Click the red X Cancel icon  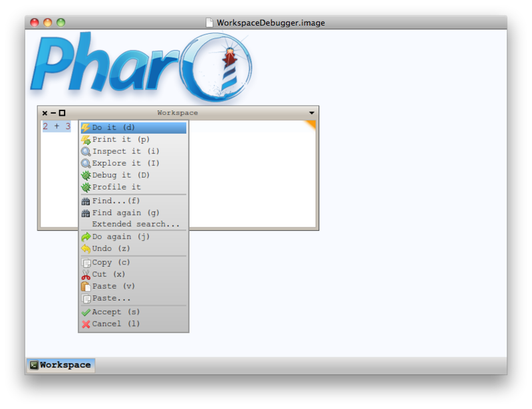[86, 324]
